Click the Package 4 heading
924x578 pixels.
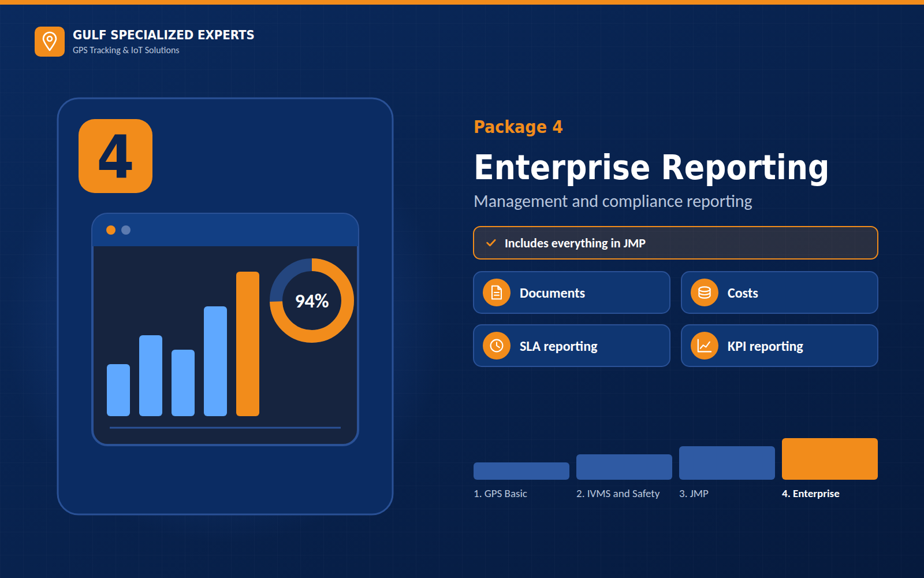(x=518, y=127)
